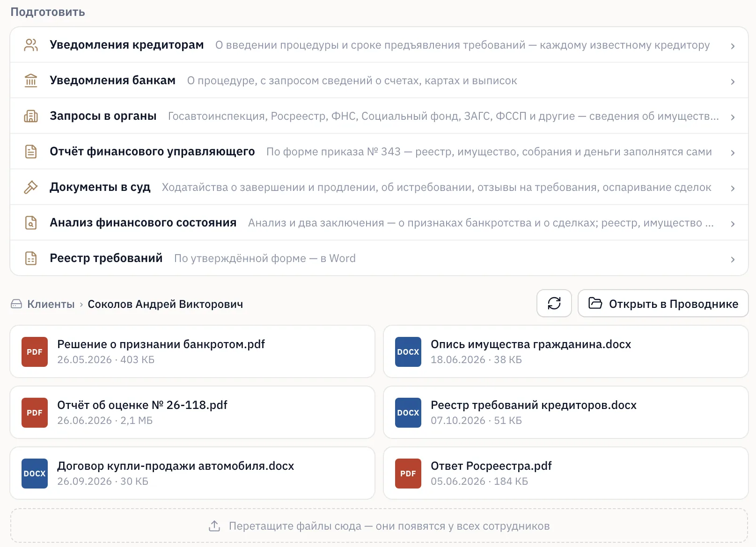Expand chevron on Запросы в органы row
This screenshot has height=547, width=756.
[x=733, y=117]
